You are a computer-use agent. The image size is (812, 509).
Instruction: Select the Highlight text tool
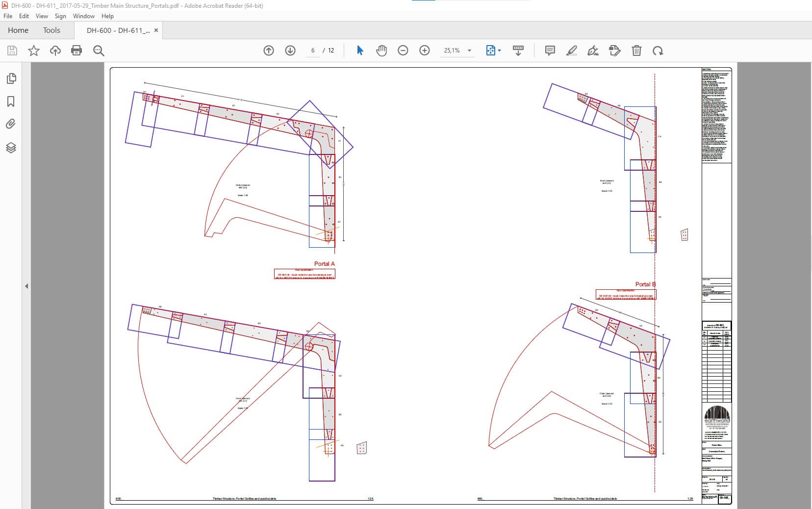click(x=572, y=51)
